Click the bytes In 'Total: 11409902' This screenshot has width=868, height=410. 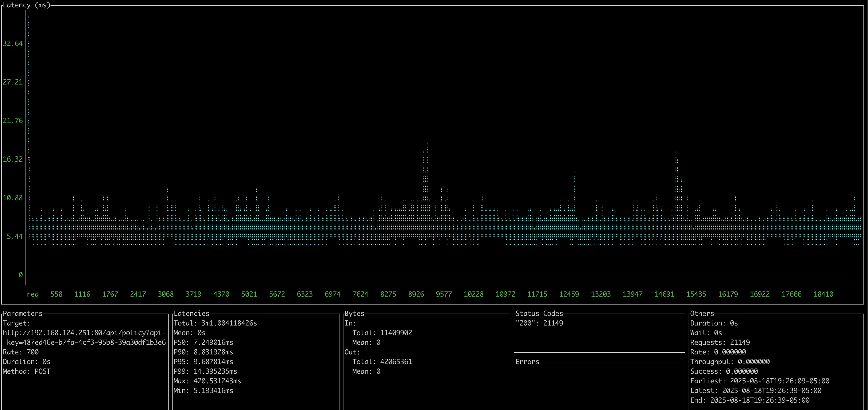[x=382, y=333]
